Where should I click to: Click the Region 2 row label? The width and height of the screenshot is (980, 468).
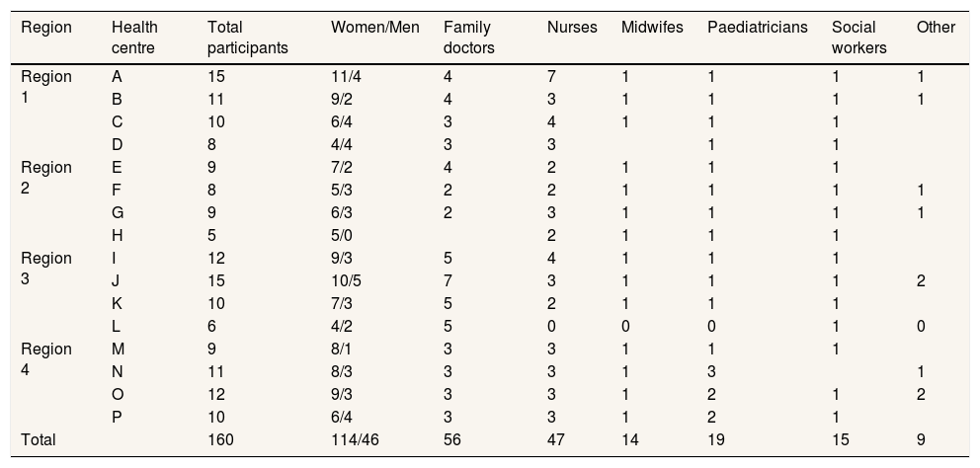[46, 177]
